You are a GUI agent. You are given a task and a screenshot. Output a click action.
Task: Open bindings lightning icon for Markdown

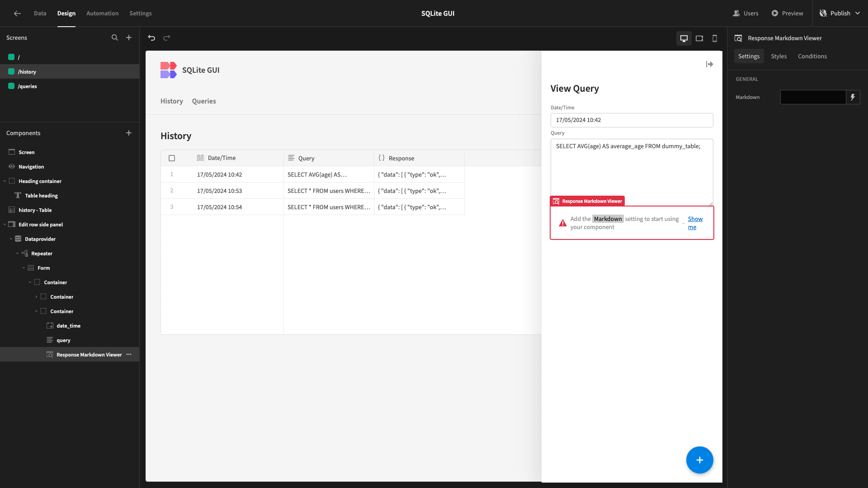(853, 97)
